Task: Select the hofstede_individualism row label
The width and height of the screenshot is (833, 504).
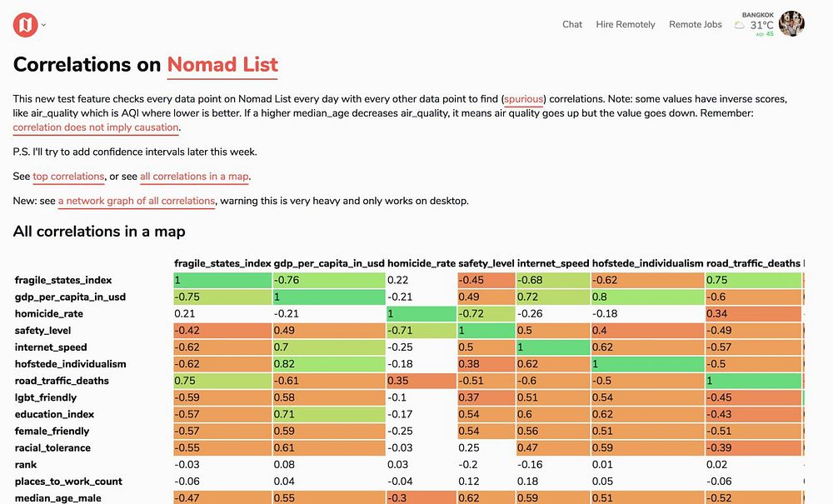Action: click(70, 364)
